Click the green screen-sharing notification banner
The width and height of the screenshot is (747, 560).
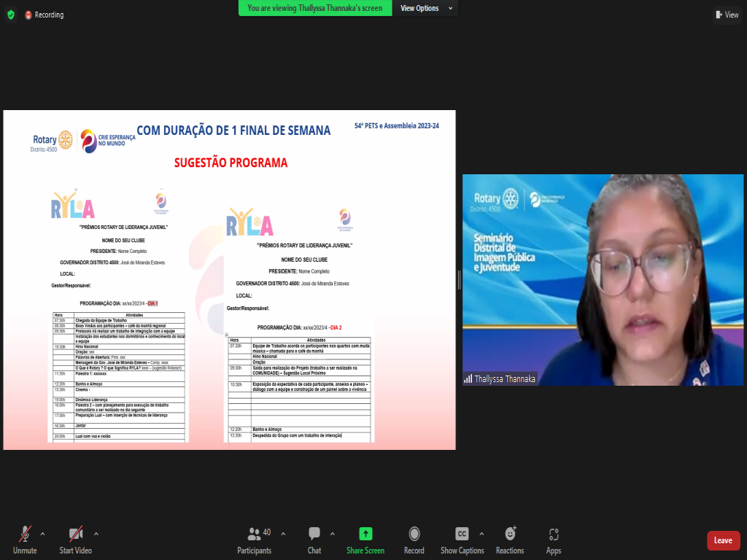315,8
